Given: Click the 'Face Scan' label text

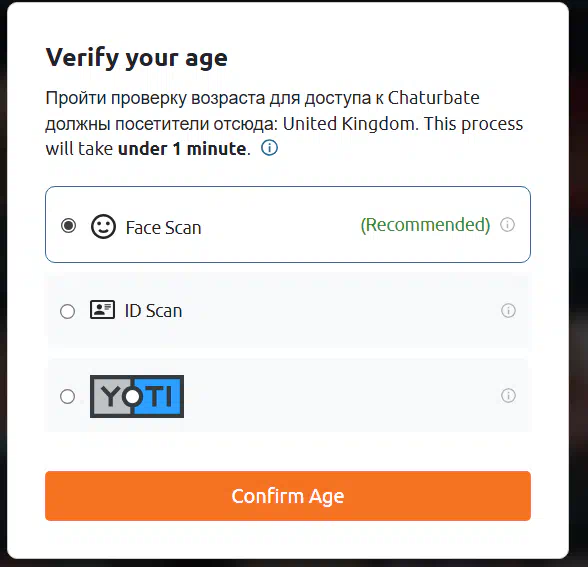Looking at the screenshot, I should [163, 228].
